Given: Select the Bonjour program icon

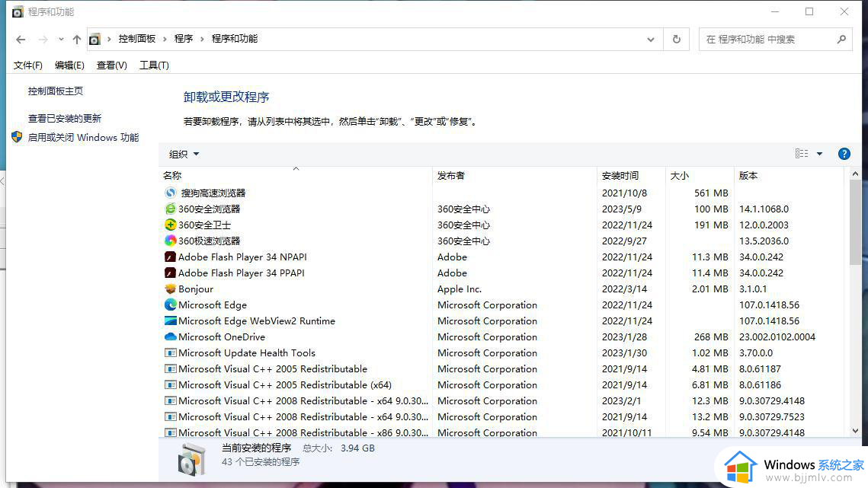Looking at the screenshot, I should (171, 289).
